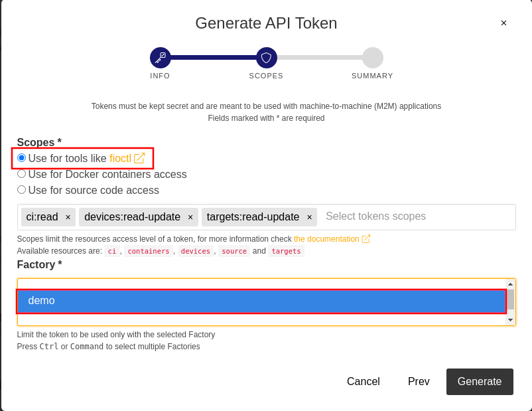Close the Generate API Token dialog
Image resolution: width=532 pixels, height=411 pixels.
pos(503,23)
